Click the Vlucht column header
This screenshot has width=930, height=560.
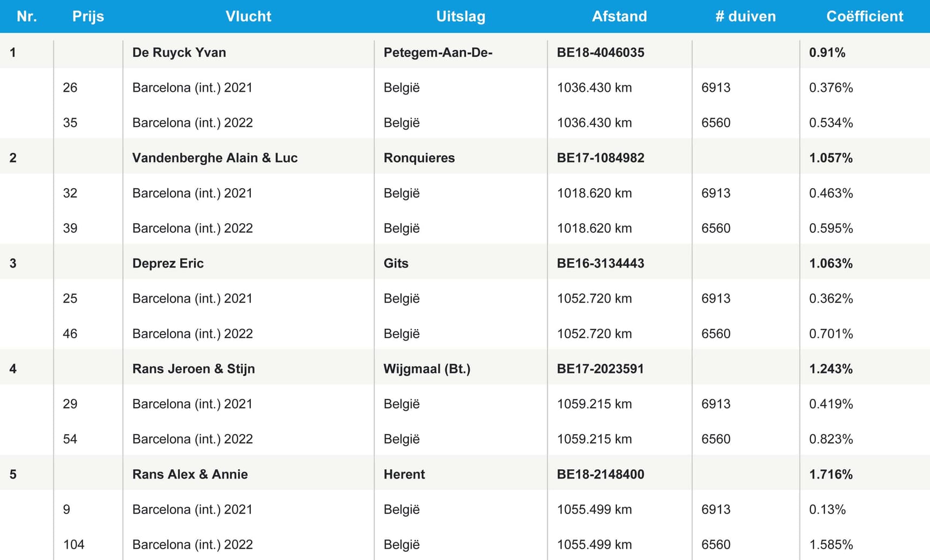[x=248, y=16]
